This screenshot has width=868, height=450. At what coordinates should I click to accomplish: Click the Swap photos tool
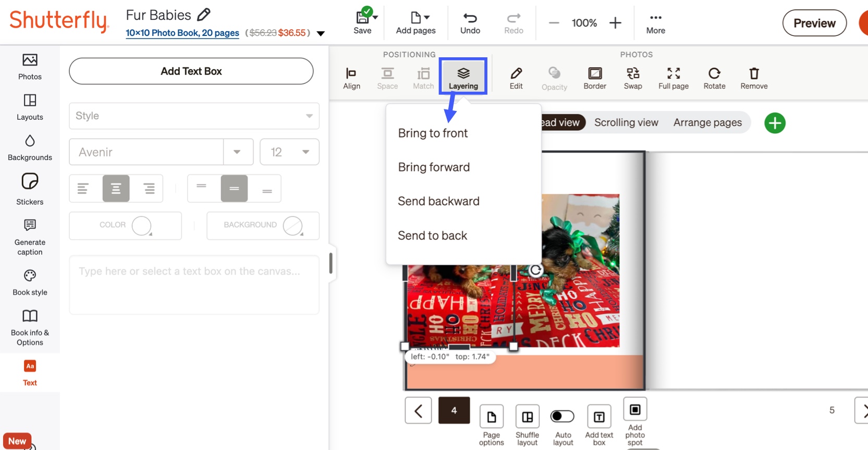coord(633,78)
